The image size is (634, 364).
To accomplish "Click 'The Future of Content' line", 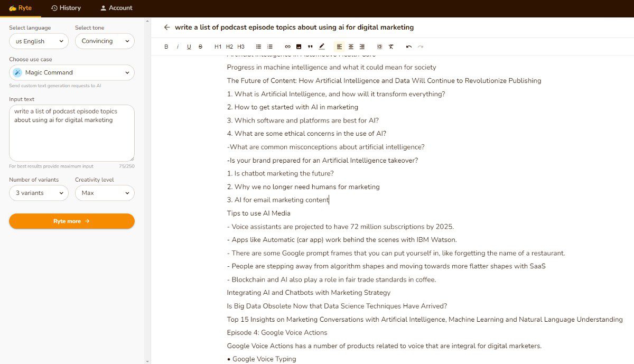I will pos(384,81).
